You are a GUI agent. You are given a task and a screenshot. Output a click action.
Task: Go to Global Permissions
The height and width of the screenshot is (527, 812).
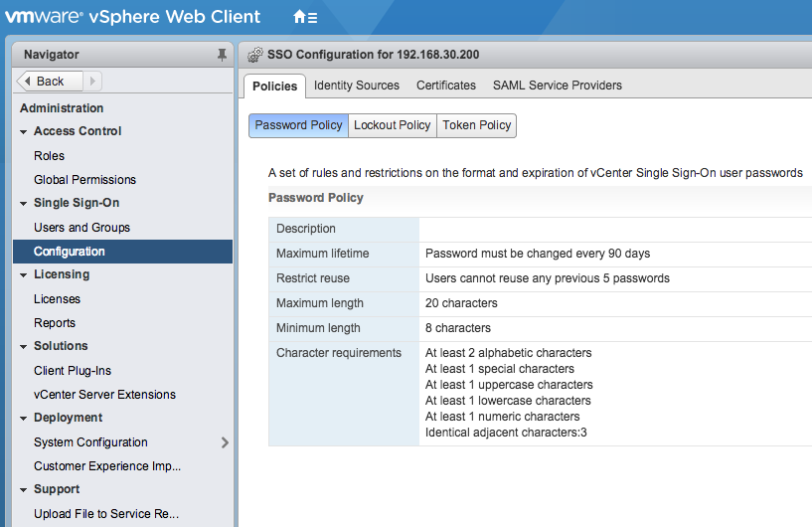[84, 180]
